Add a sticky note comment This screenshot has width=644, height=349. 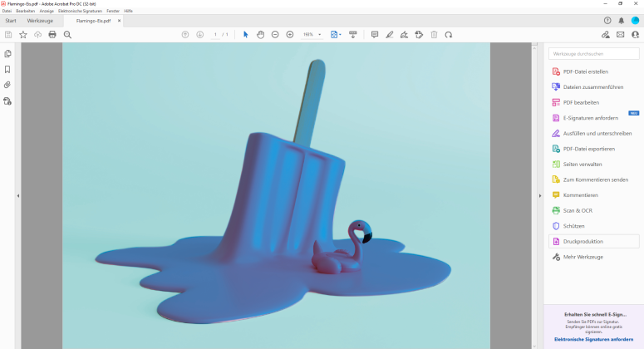(375, 35)
